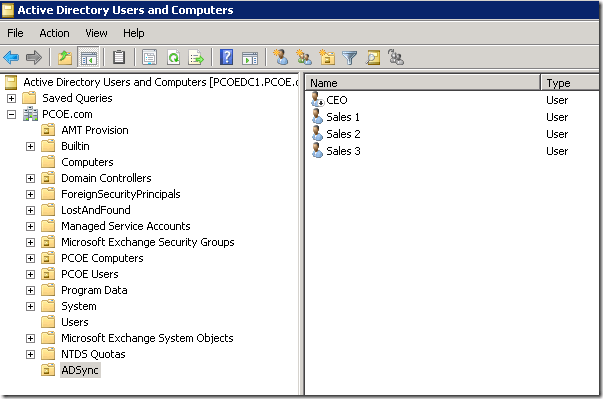Expand Microsoft Exchange Security Groups node
This screenshot has width=603, height=399.
(30, 243)
